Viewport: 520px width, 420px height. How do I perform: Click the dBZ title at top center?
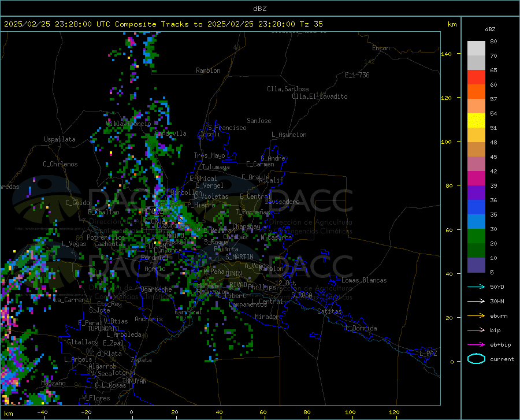259,9
